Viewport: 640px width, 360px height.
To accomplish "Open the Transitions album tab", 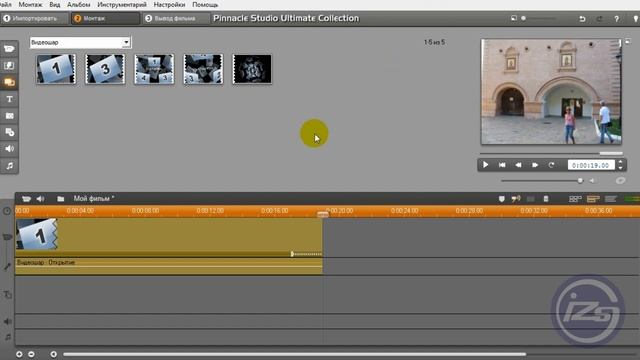I will (x=9, y=66).
